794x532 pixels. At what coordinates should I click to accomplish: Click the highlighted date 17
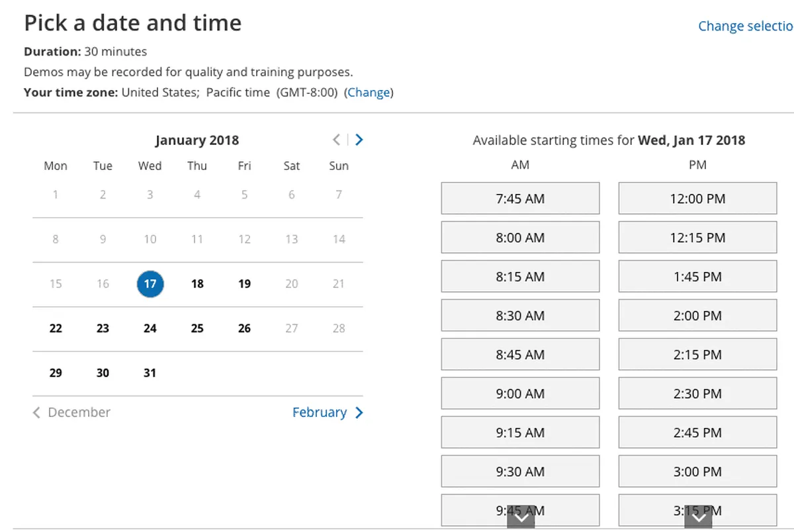click(x=150, y=284)
